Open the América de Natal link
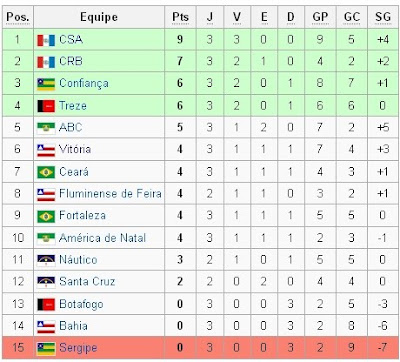Image resolution: width=400 pixels, height=362 pixels. point(102,238)
